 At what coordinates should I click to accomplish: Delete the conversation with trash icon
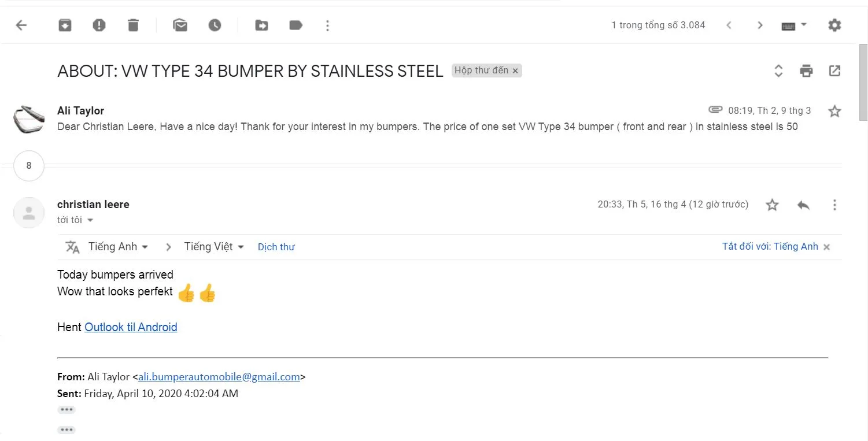pyautogui.click(x=134, y=25)
